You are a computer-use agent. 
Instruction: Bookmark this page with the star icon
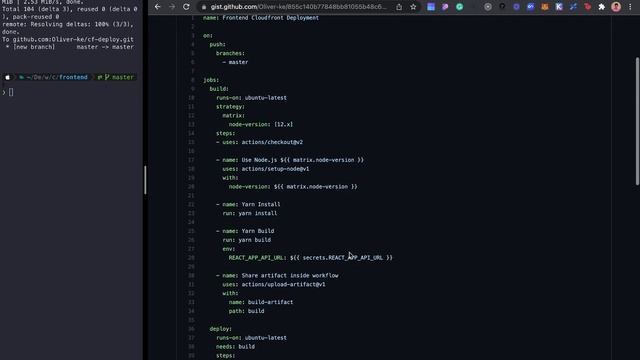click(413, 7)
